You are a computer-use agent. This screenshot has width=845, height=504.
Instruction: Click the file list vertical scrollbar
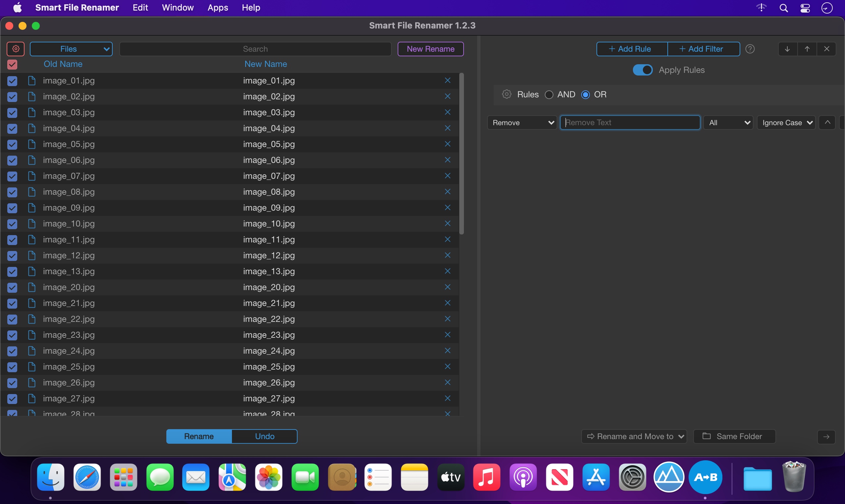(461, 154)
